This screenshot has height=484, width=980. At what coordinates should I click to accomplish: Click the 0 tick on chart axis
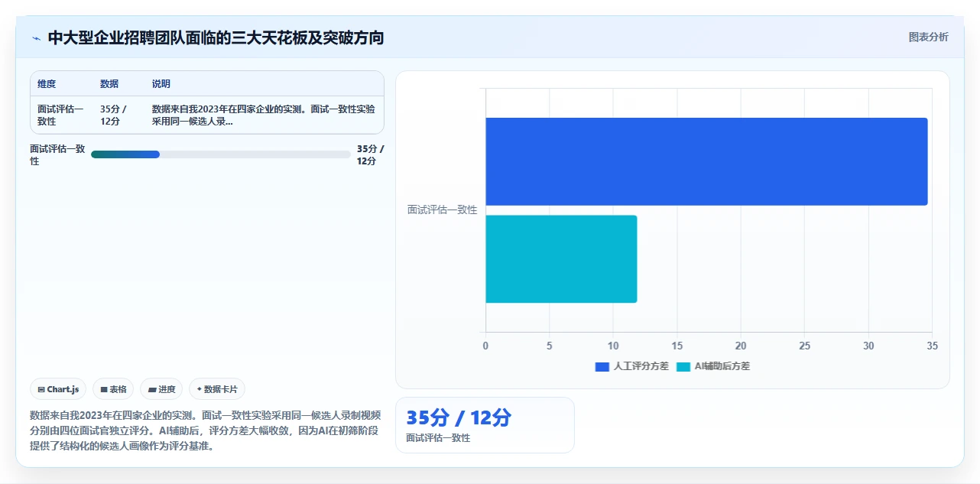[485, 346]
